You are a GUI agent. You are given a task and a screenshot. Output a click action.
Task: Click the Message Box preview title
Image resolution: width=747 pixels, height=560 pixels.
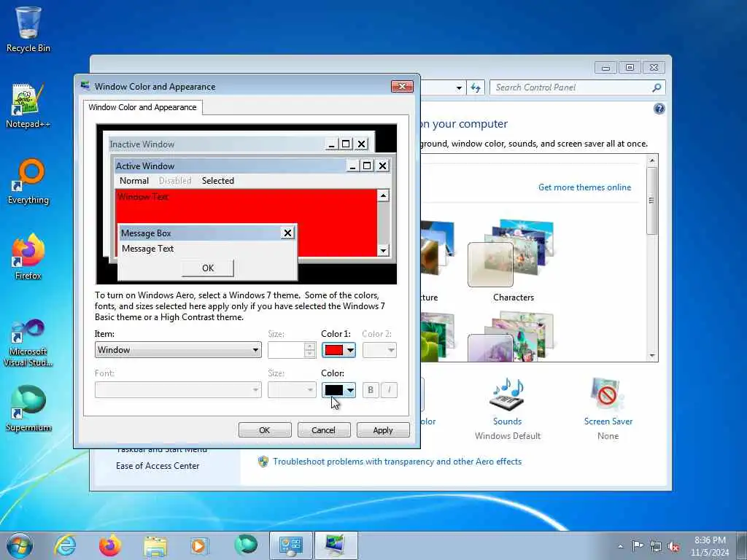pos(200,233)
